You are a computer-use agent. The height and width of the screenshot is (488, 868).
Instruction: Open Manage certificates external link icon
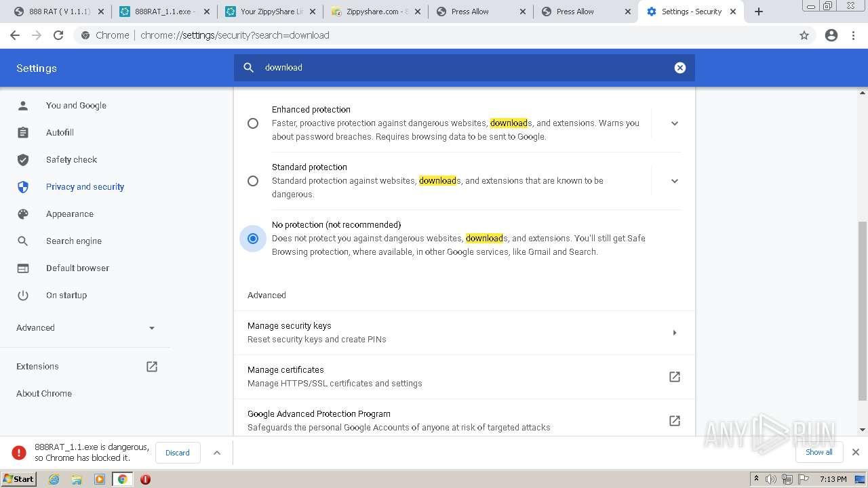(x=675, y=377)
